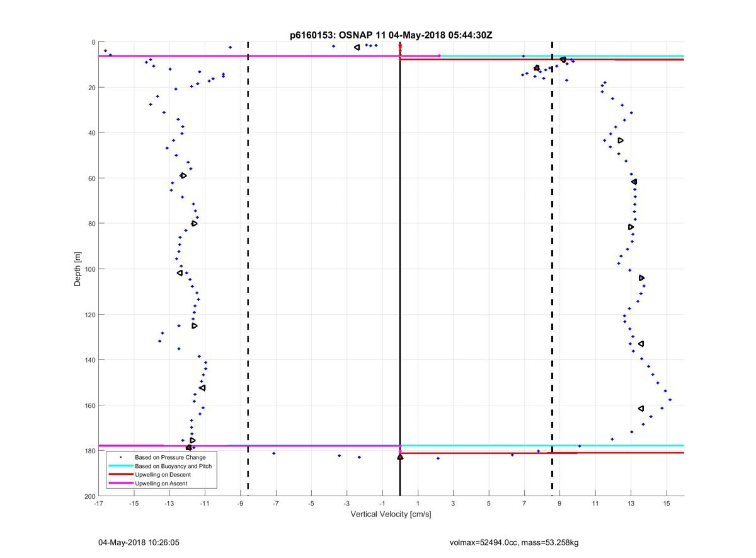Image resolution: width=756 pixels, height=558 pixels.
Task: Click the red line sample in the legend
Action: pos(120,475)
